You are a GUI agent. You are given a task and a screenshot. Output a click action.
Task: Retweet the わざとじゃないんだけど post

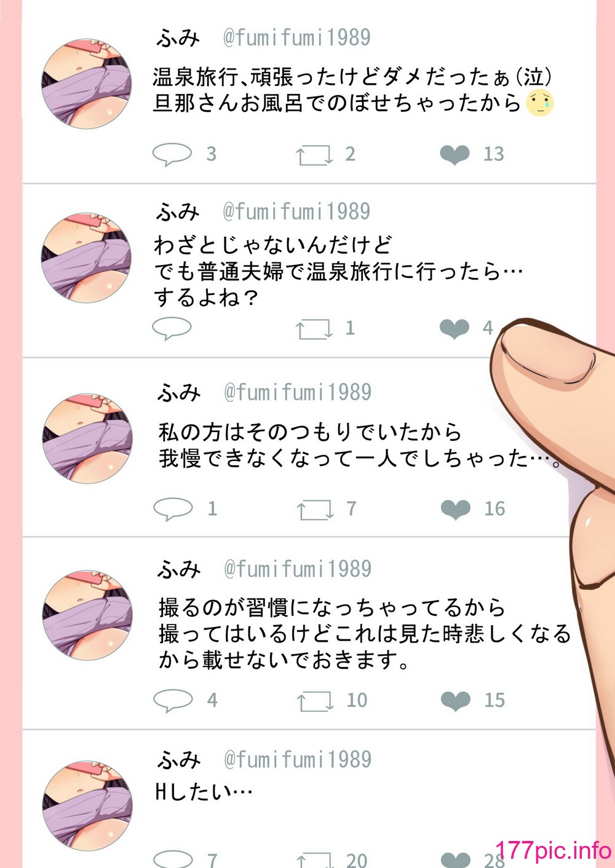(314, 329)
